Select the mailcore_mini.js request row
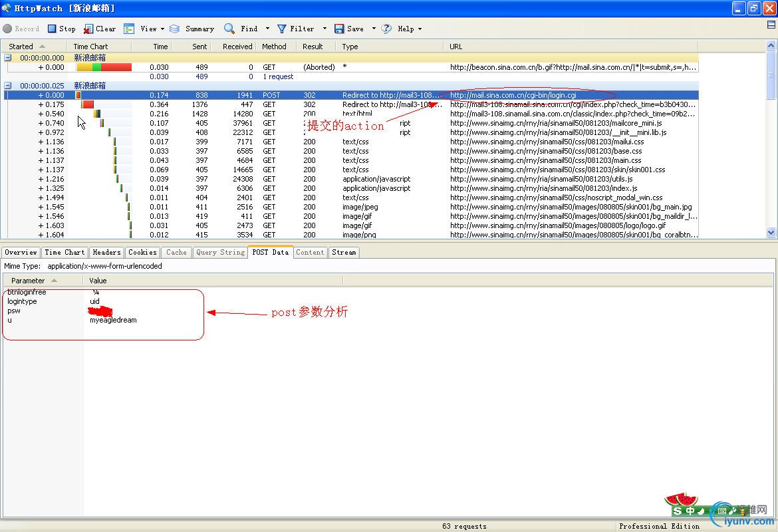The height and width of the screenshot is (532, 778). (351, 123)
